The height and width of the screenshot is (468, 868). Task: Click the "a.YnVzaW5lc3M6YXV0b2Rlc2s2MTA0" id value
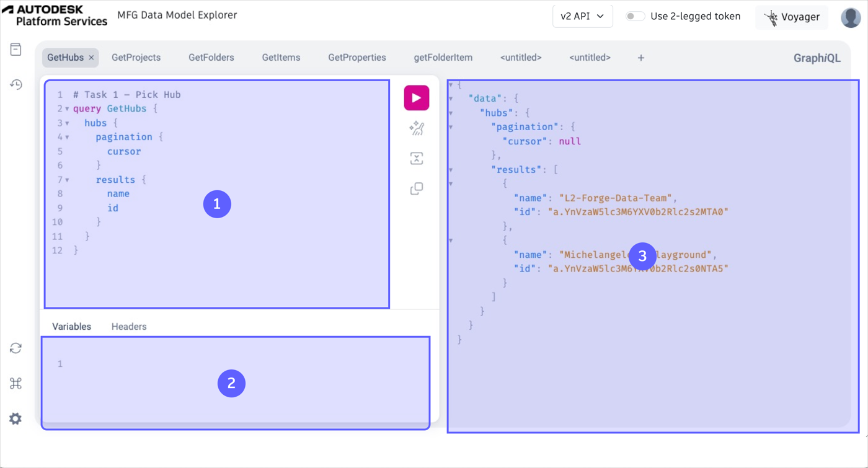[x=637, y=212]
